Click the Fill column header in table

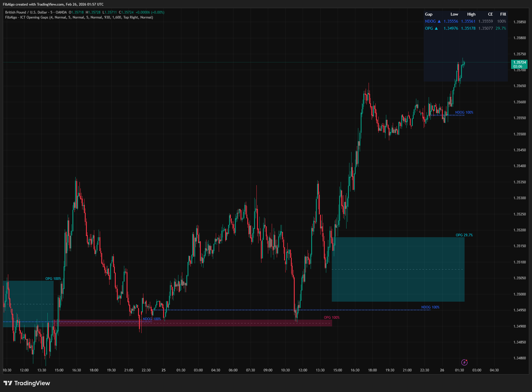point(503,14)
